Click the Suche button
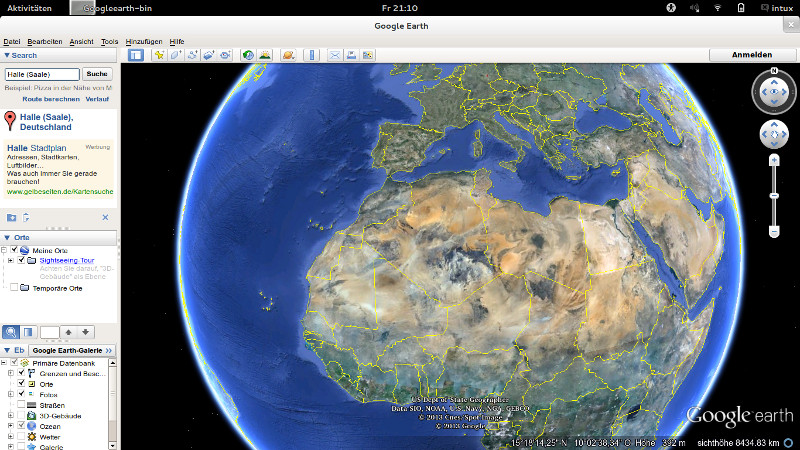Screen dimensions: 800x450 (97, 74)
